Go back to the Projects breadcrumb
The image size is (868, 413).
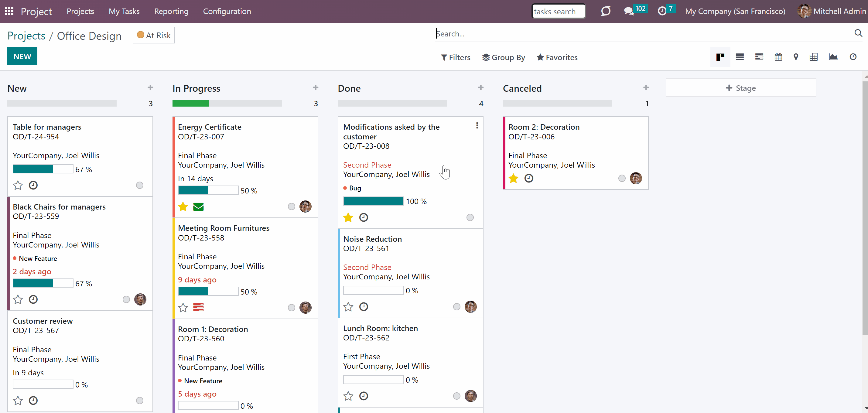click(26, 35)
